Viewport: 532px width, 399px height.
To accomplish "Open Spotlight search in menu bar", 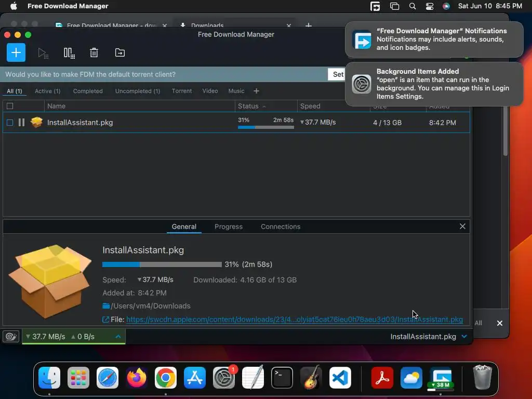I will pos(412,6).
